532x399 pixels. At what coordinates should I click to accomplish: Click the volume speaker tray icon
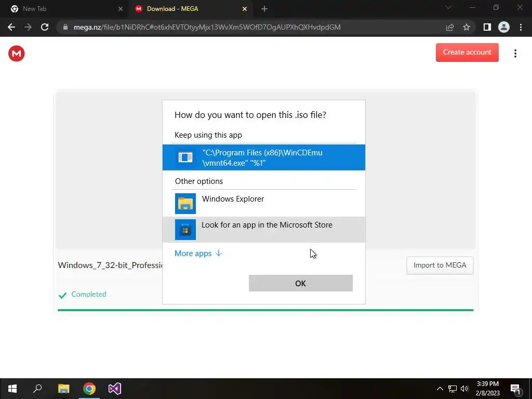pyautogui.click(x=464, y=389)
